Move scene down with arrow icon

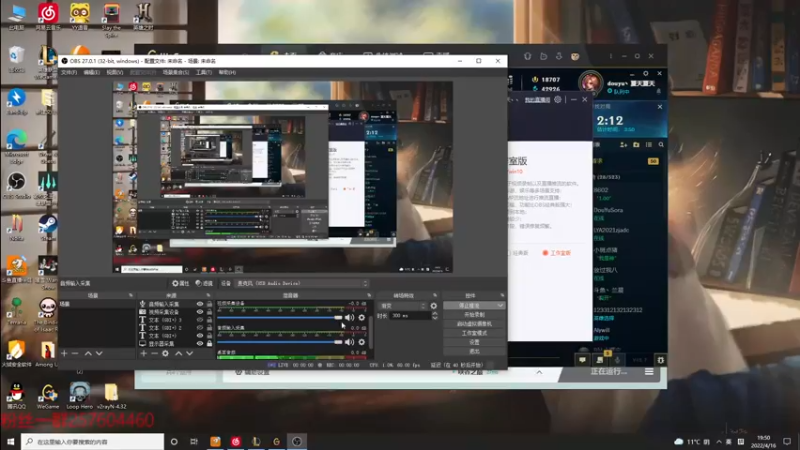point(99,353)
